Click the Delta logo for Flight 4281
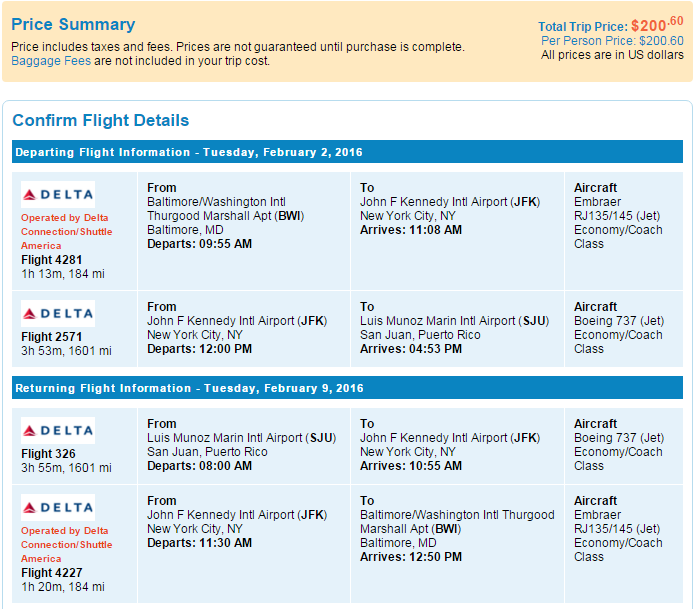The height and width of the screenshot is (609, 695). coord(58,194)
